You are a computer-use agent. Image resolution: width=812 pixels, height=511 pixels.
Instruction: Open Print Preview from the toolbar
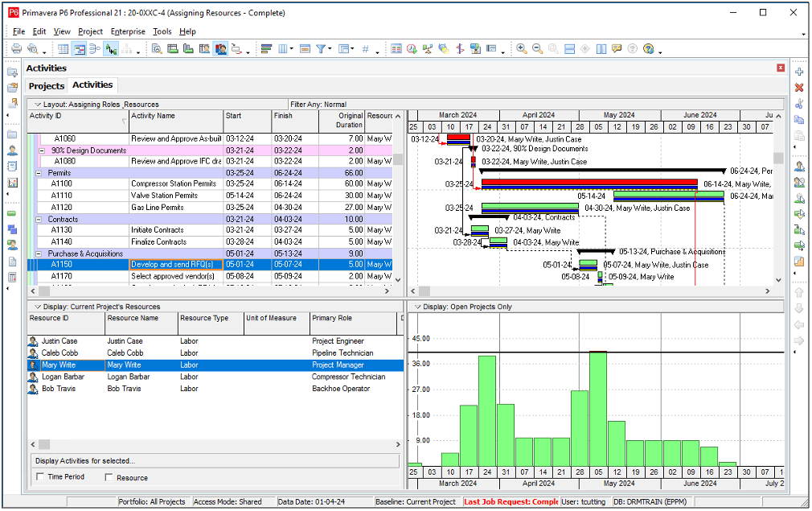coord(33,49)
